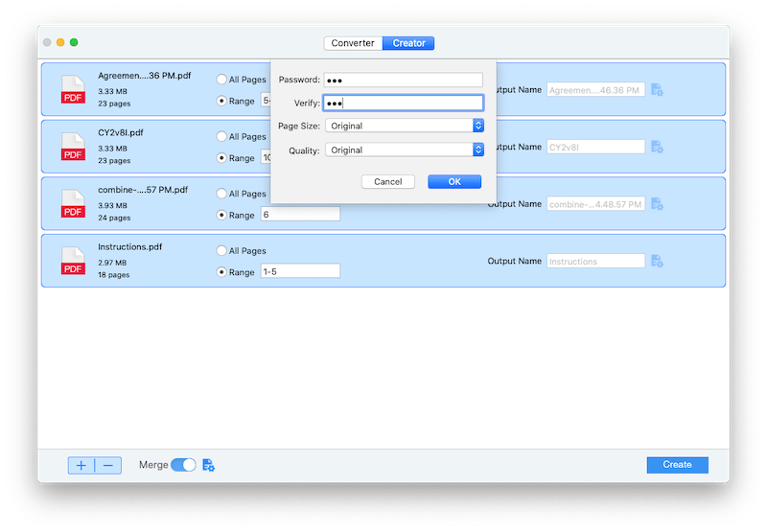This screenshot has width=767, height=532.
Task: Click the Create button
Action: click(x=678, y=465)
